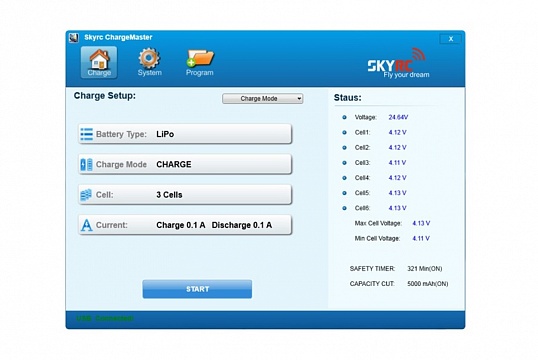Screen dimensions: 538x360
Task: Click the 24.64V voltage value
Action: [398, 117]
